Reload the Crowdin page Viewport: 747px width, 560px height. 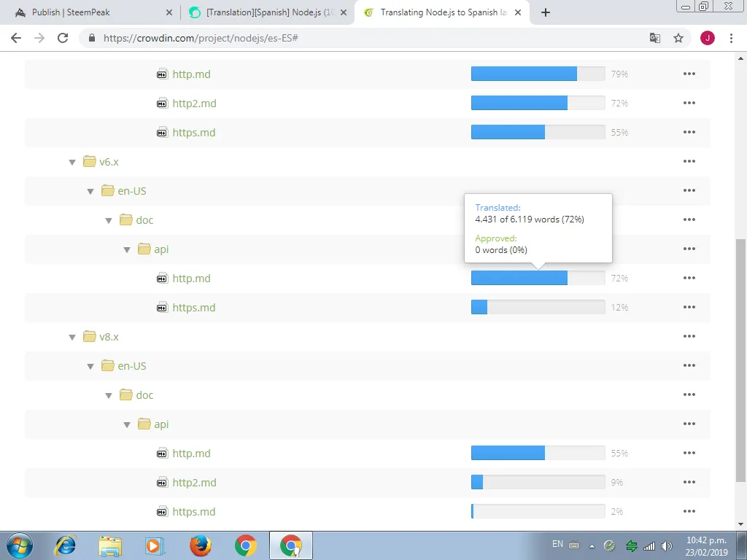tap(63, 38)
